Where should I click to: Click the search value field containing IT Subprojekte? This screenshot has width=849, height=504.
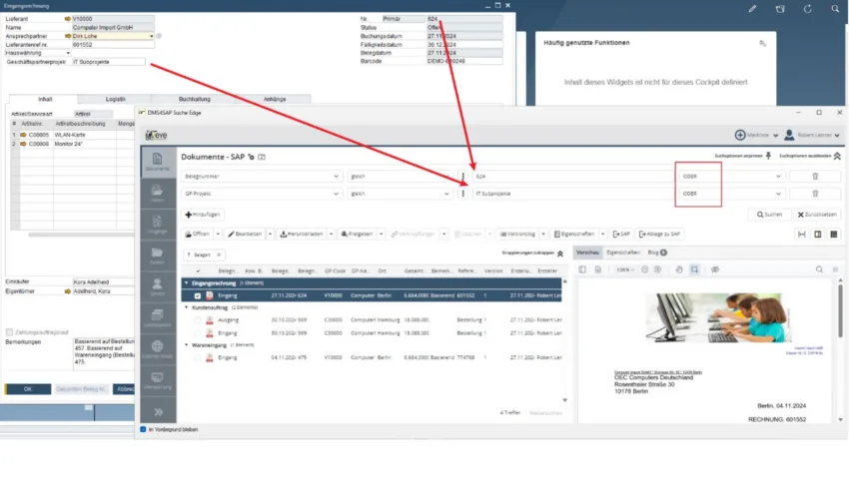tap(572, 194)
